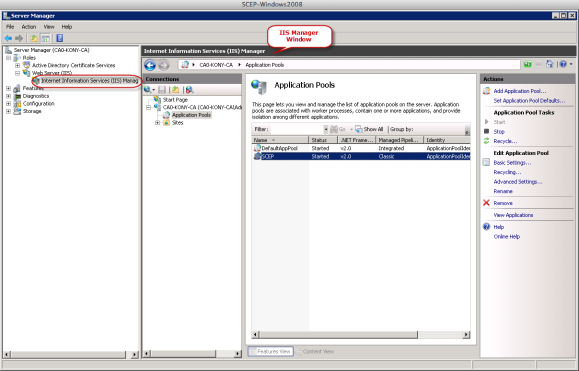Click the Delete Connection icon in Connections toolbar
Image resolution: width=579 pixels, height=371 pixels.
[x=189, y=90]
